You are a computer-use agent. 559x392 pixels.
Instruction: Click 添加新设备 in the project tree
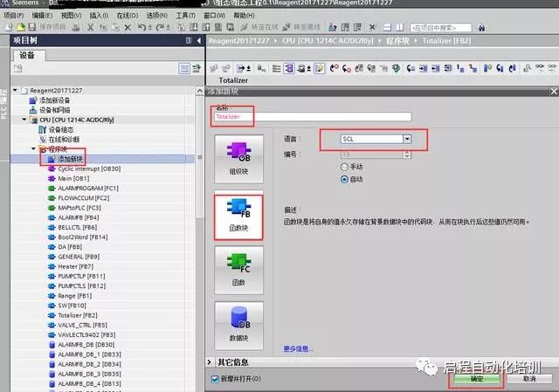(54, 100)
